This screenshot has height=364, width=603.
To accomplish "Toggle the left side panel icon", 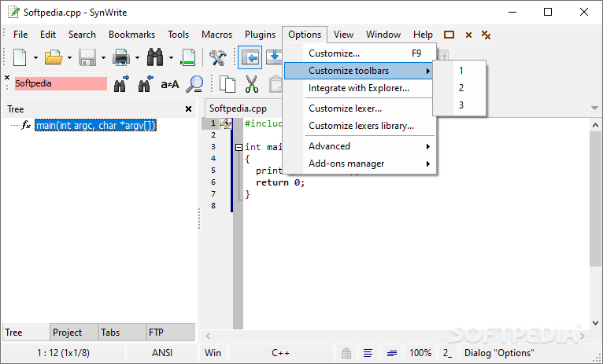I will pyautogui.click(x=250, y=57).
